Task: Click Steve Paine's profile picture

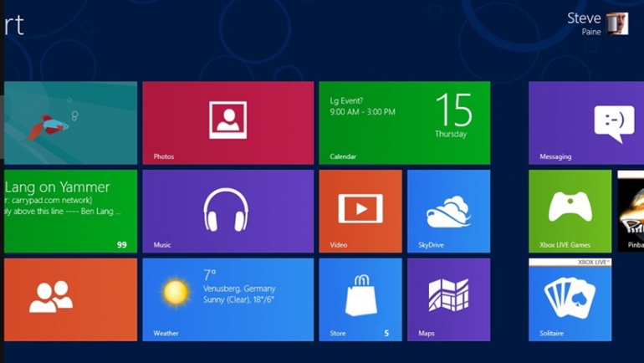Action: 617,23
